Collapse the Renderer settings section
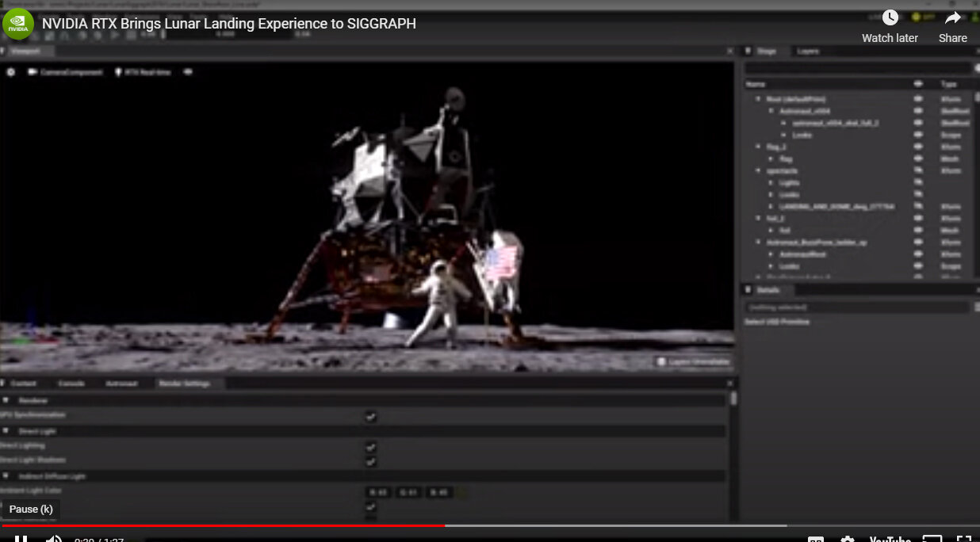This screenshot has height=542, width=980. 6,400
